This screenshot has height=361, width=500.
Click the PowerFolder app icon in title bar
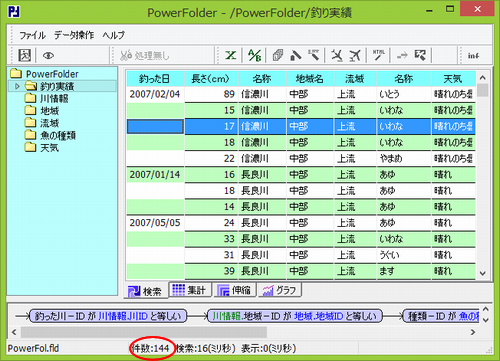pos(14,12)
